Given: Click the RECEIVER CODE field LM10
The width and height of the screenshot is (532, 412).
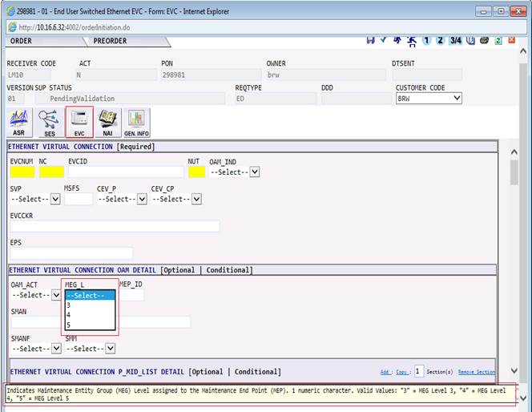Looking at the screenshot, I should [29, 75].
